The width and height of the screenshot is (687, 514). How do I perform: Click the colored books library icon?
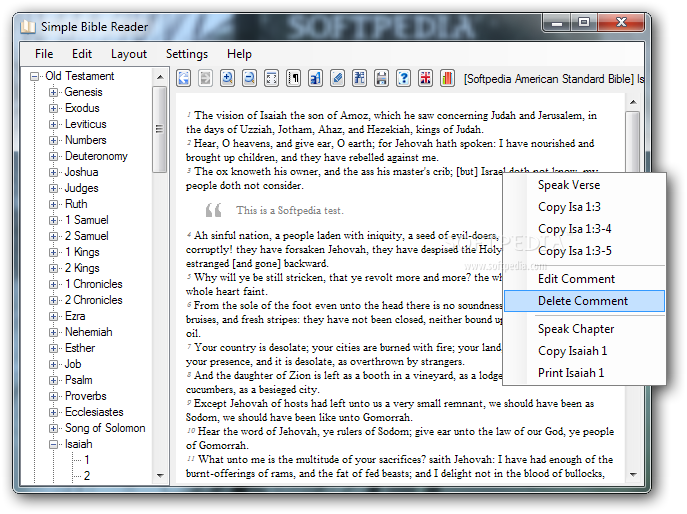point(447,78)
